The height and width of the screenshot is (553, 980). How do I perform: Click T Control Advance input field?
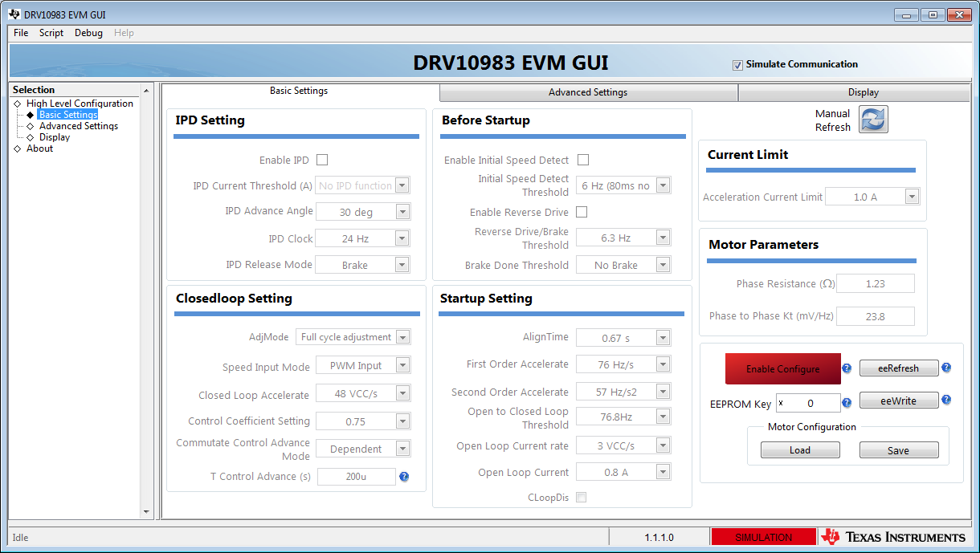(x=357, y=477)
